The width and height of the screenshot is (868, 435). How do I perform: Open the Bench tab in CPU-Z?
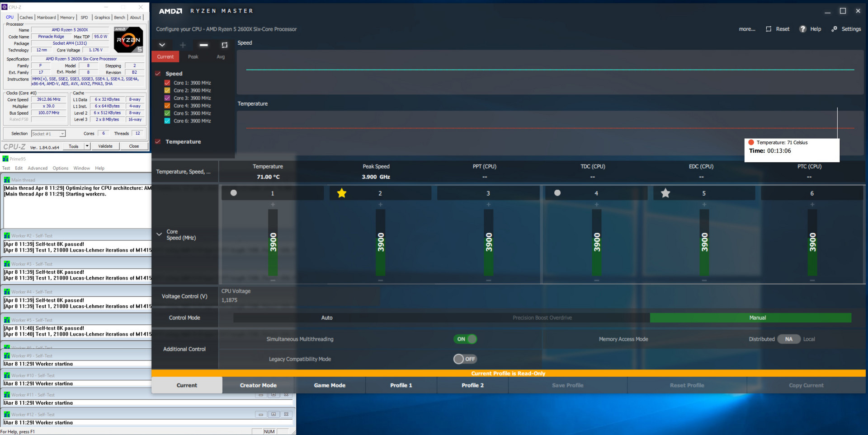[x=120, y=18]
